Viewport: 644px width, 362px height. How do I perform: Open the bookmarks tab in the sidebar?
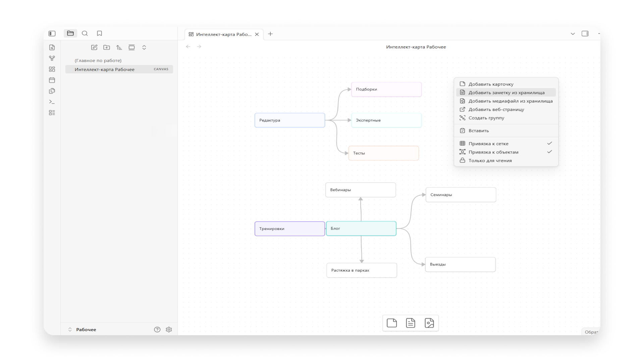(x=100, y=34)
